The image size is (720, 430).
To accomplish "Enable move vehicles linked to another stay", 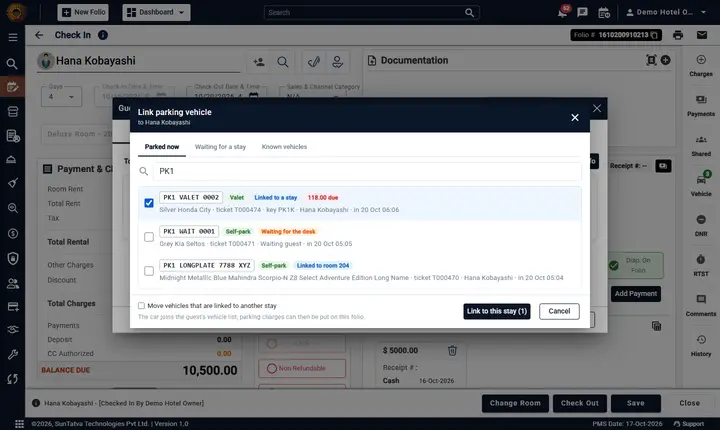I will [x=141, y=306].
